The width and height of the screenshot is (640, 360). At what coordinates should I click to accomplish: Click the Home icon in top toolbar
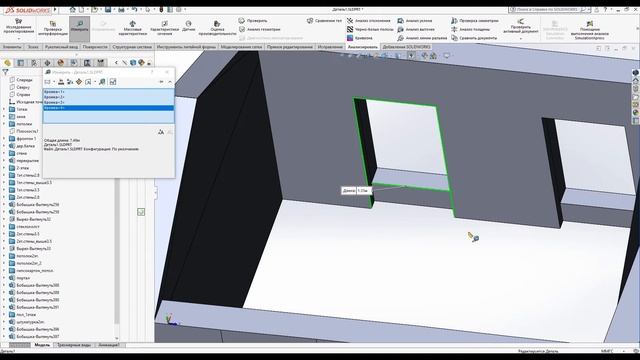pyautogui.click(x=73, y=9)
